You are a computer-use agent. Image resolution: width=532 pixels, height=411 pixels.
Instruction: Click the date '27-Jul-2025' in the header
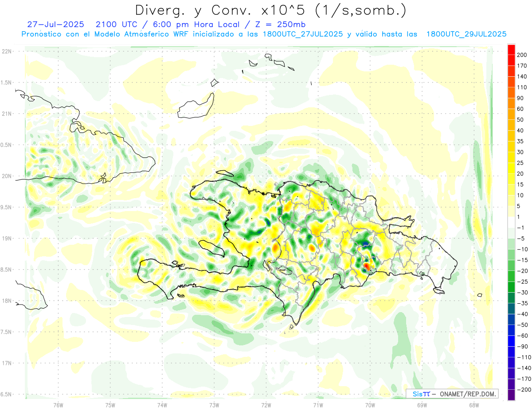click(55, 24)
